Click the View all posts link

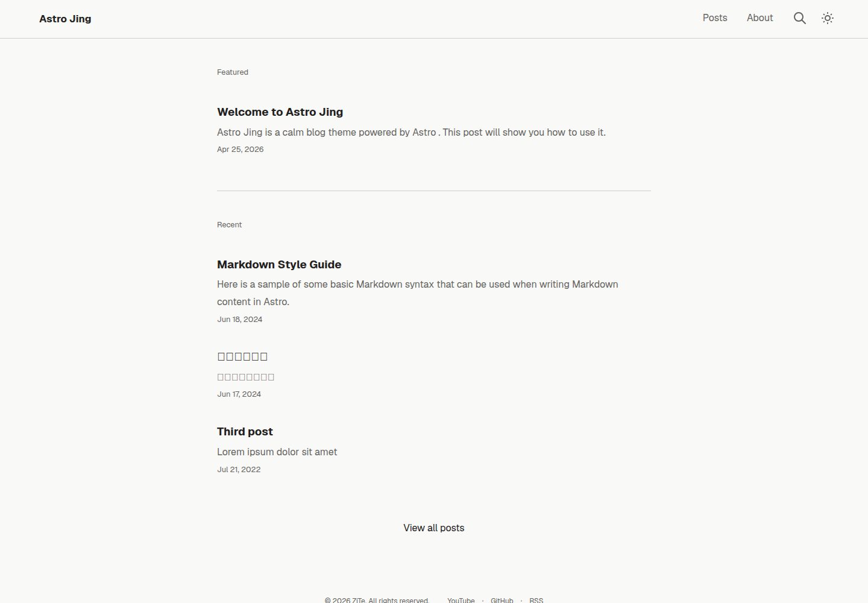[434, 528]
